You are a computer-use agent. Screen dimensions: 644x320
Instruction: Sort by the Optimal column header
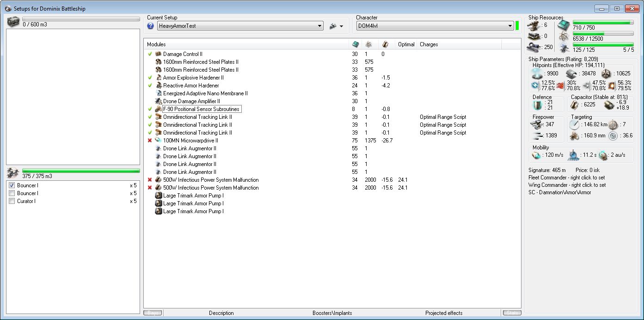pos(406,44)
